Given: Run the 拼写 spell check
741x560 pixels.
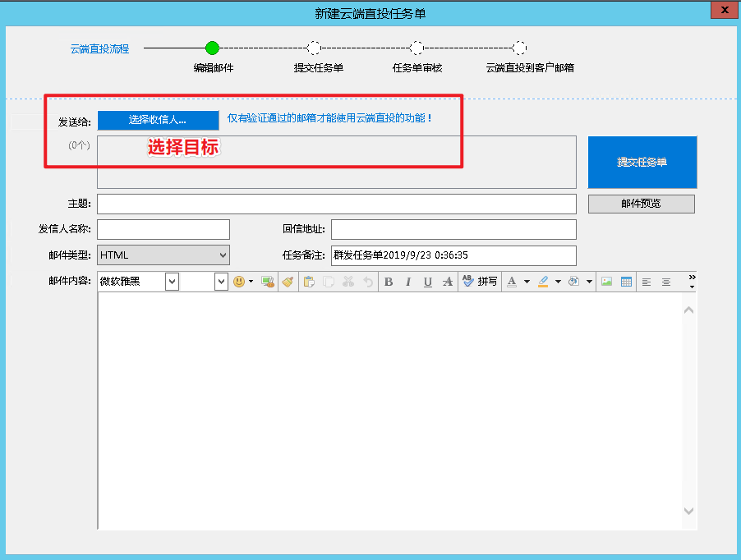Looking at the screenshot, I should click(x=480, y=282).
